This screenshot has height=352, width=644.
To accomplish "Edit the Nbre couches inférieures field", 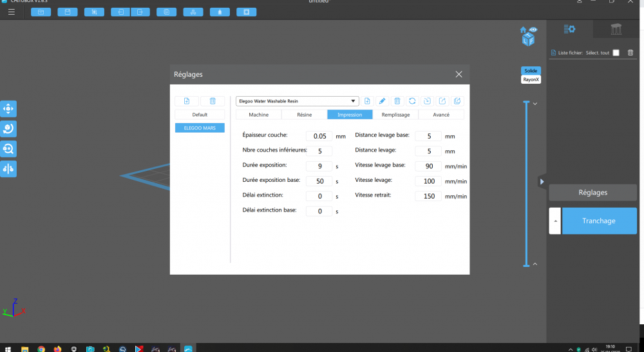I will coord(319,152).
